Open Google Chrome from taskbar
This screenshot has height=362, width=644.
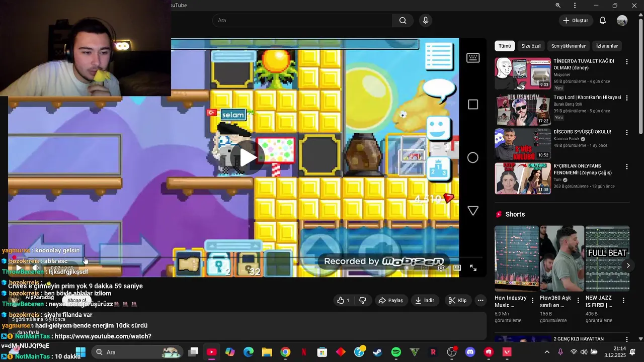click(285, 352)
